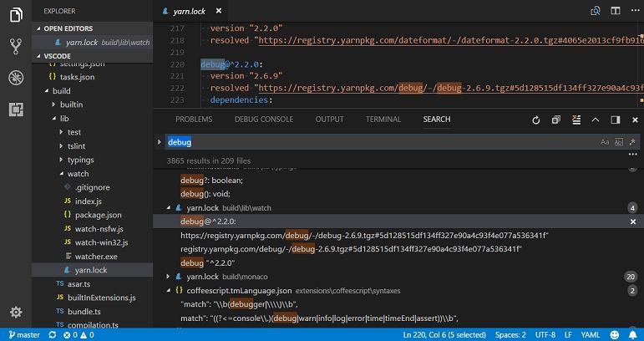Click Ln 220, Col 6 position indicator
This screenshot has width=644, height=341.
click(x=444, y=335)
